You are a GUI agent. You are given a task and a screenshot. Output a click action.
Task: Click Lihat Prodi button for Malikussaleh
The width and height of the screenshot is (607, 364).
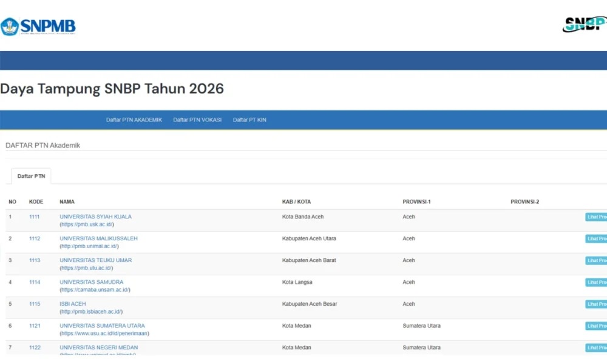(x=596, y=238)
